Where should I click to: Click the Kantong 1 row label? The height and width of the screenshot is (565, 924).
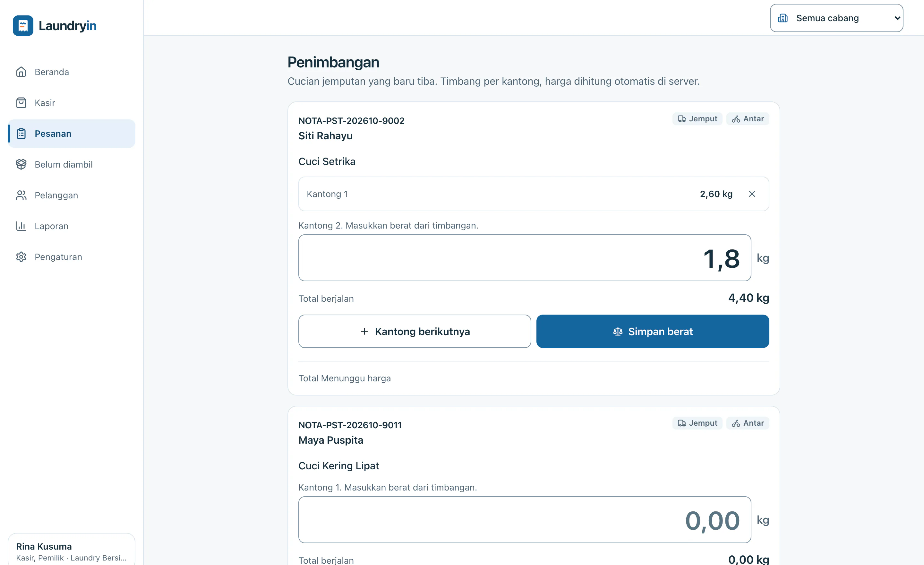pyautogui.click(x=327, y=194)
